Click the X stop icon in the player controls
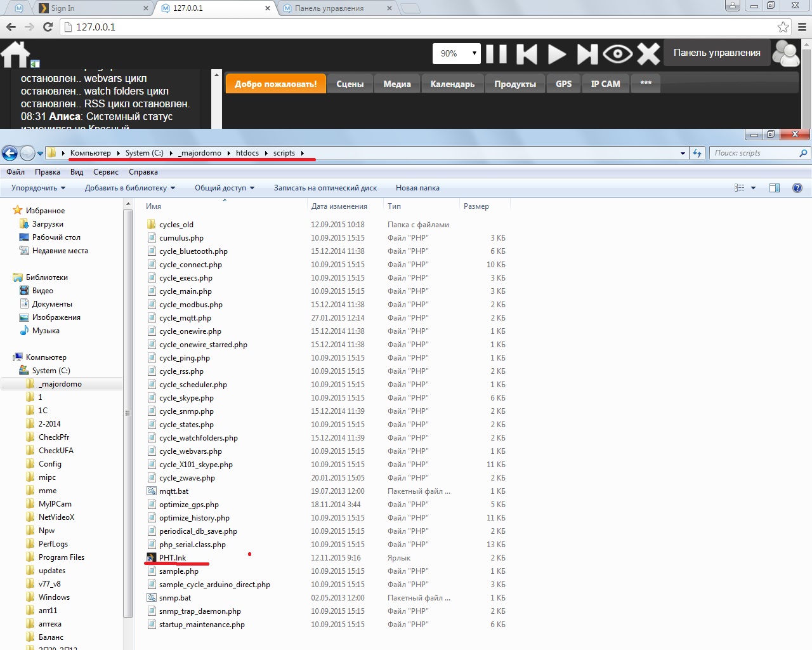Viewport: 812px width, 650px height. 648,53
